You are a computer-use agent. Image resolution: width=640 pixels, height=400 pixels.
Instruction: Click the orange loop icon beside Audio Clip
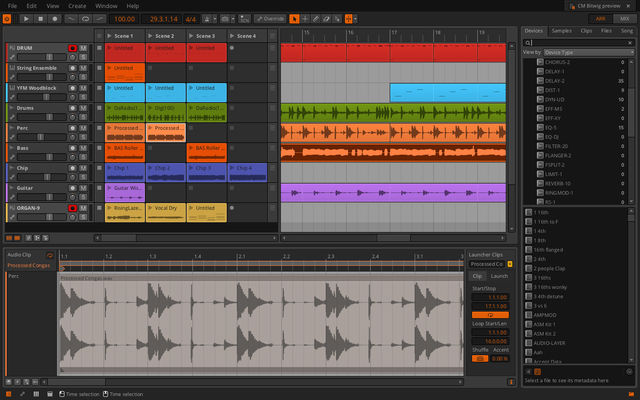[x=50, y=256]
